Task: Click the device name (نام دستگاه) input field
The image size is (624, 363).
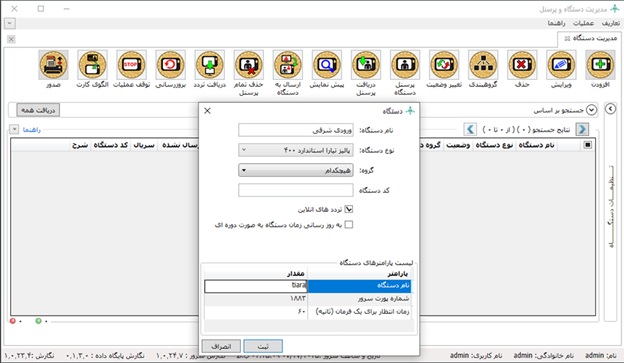Action: pyautogui.click(x=296, y=130)
